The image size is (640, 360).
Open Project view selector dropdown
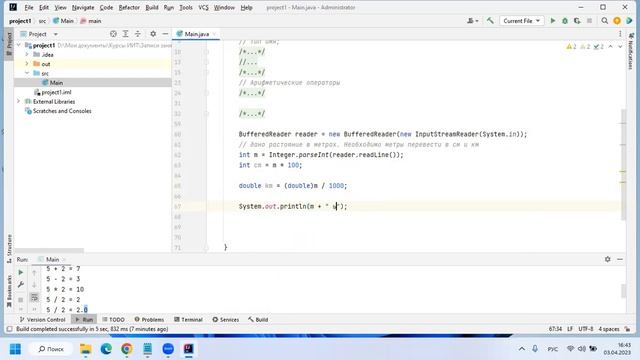(39, 34)
